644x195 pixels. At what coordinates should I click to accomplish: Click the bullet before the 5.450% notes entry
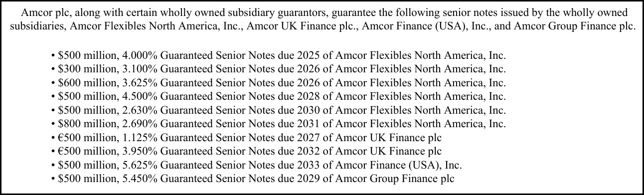(53, 179)
